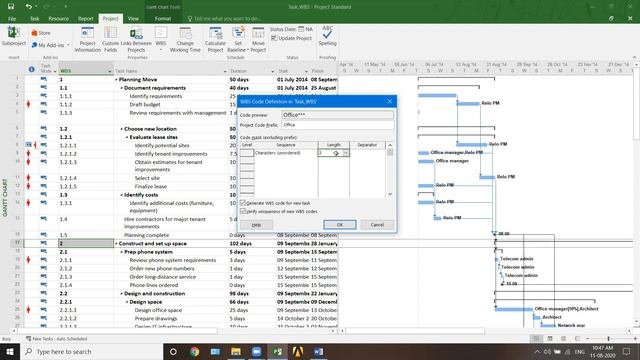Open the Store add-in icon
The image size is (640, 360).
click(34, 33)
